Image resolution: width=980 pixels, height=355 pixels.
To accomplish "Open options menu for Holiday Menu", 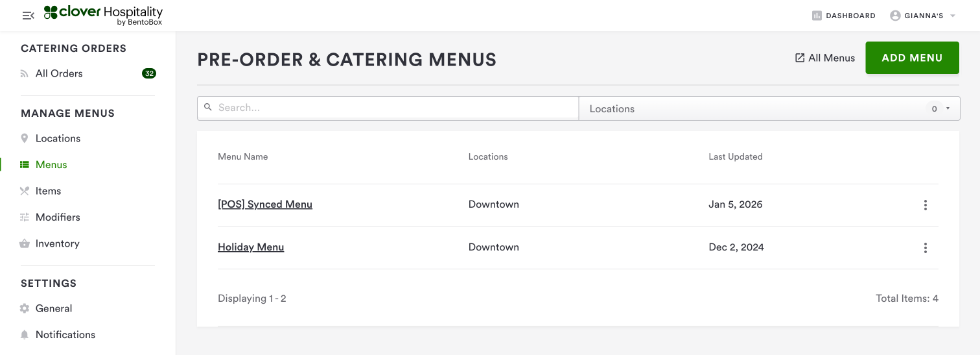I will coord(925,247).
